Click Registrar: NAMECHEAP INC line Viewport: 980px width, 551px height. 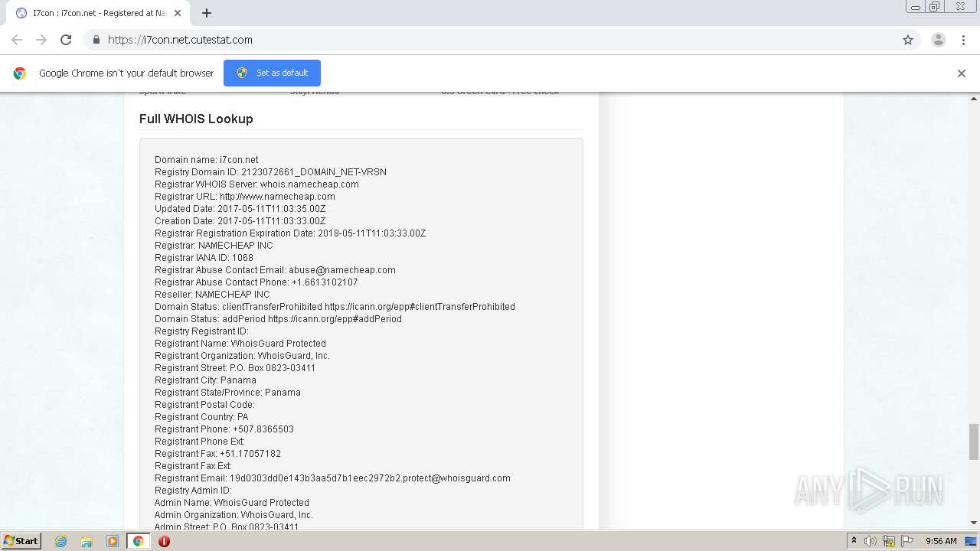point(214,246)
